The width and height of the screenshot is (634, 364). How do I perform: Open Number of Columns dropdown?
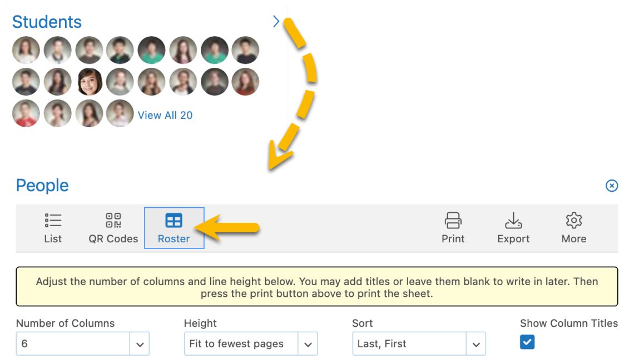pyautogui.click(x=140, y=344)
